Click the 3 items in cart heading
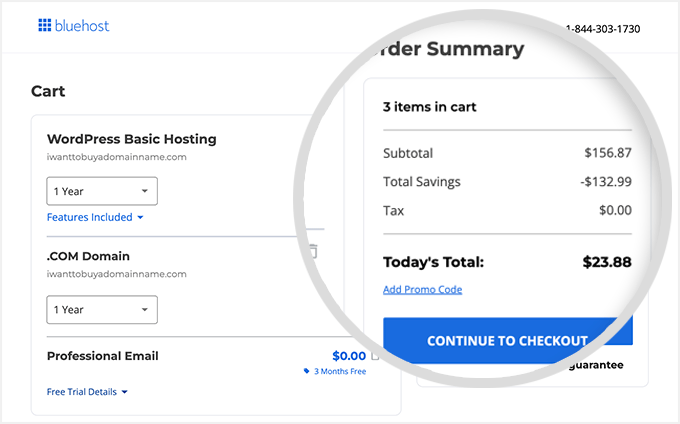 [429, 107]
